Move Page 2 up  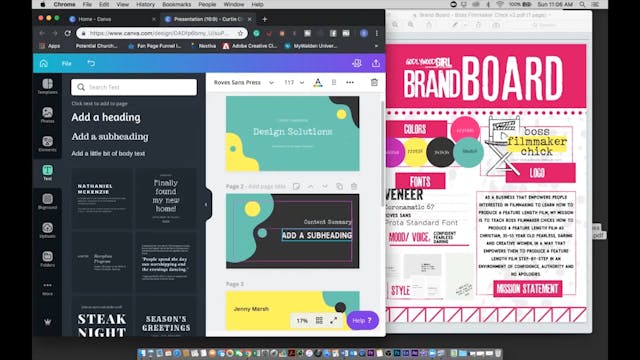point(311,187)
